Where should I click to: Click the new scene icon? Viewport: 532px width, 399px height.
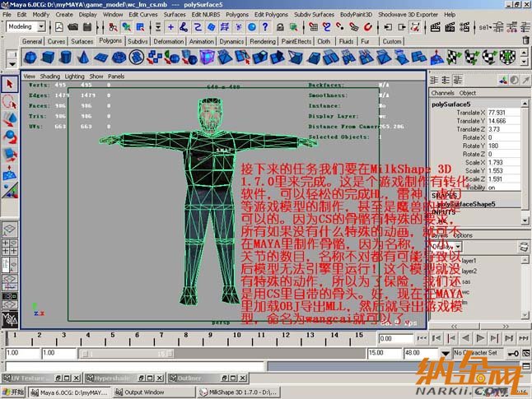click(59, 27)
